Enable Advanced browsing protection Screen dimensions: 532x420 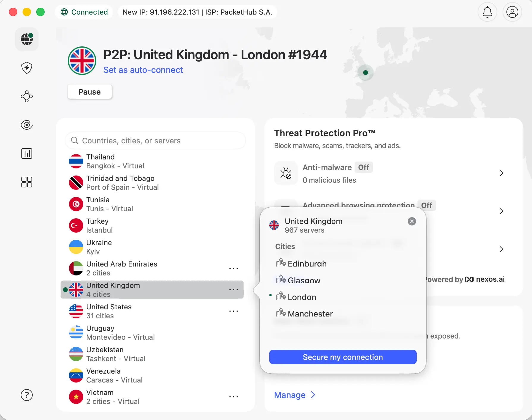(x=426, y=205)
